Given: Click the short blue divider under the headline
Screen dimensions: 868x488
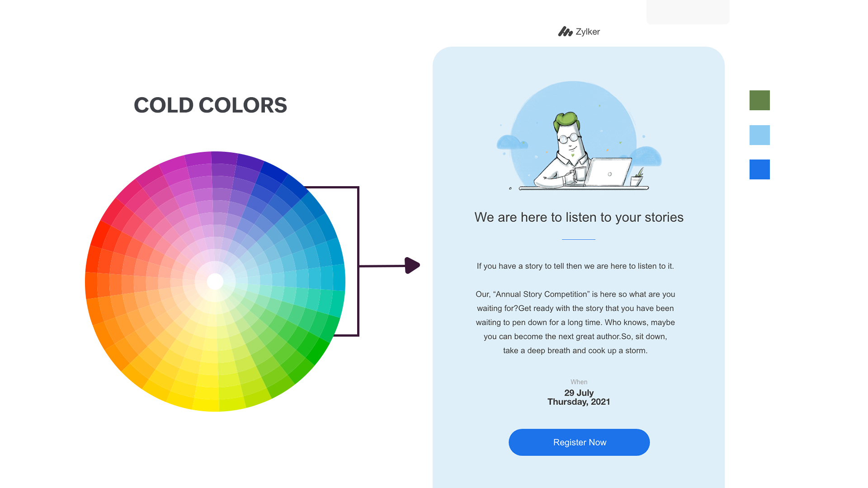Looking at the screenshot, I should click(579, 239).
